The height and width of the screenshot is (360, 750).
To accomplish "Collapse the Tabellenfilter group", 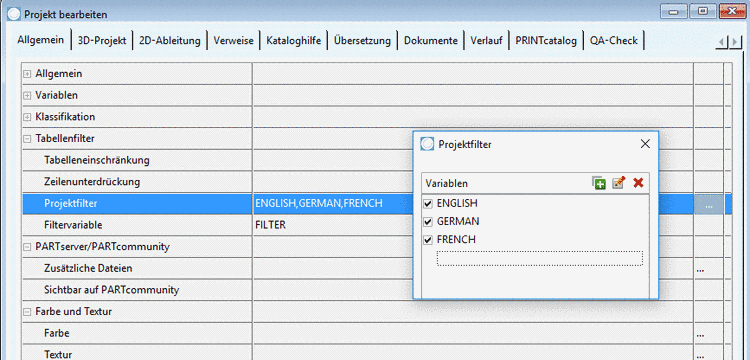I will pyautogui.click(x=27, y=139).
